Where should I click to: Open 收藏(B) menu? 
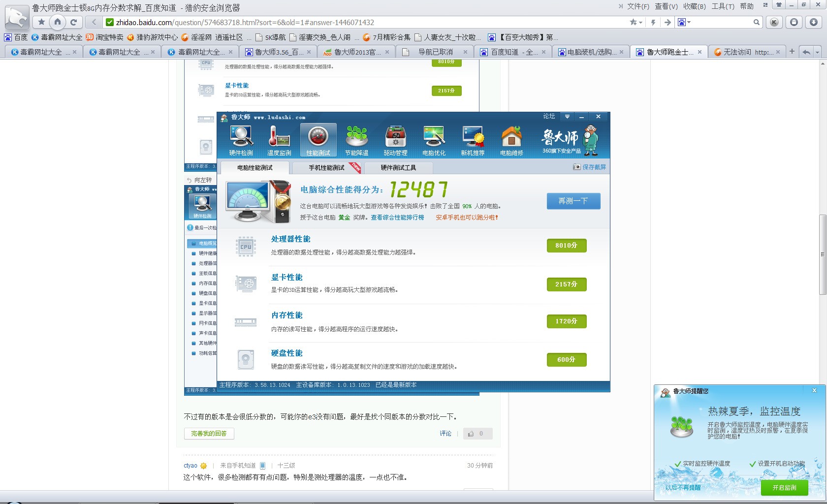tap(695, 6)
